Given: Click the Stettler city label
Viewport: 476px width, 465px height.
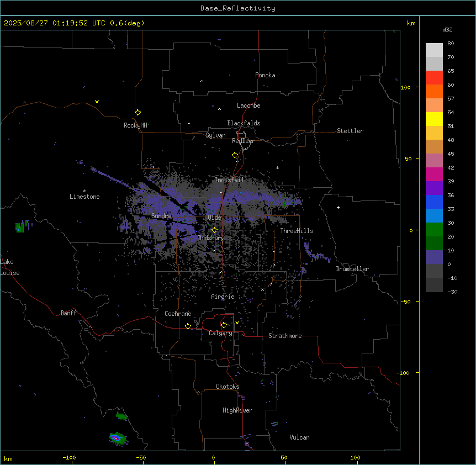Looking at the screenshot, I should point(350,131).
